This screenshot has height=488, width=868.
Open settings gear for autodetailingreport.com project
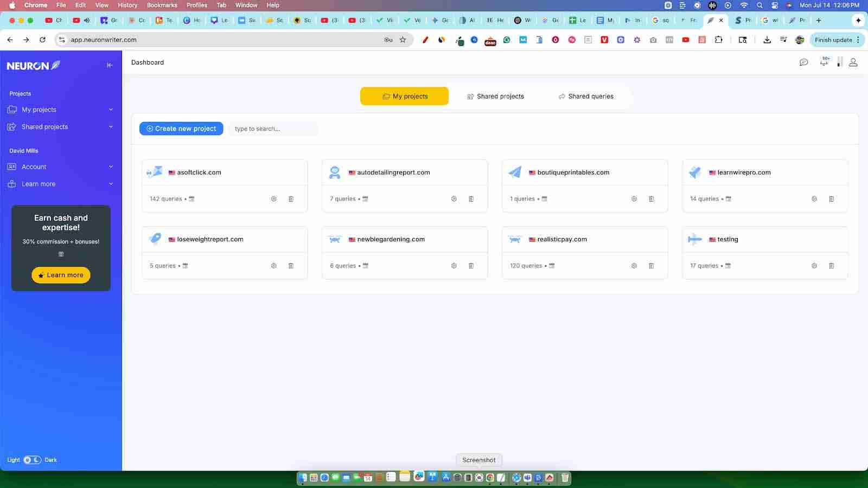[454, 199]
